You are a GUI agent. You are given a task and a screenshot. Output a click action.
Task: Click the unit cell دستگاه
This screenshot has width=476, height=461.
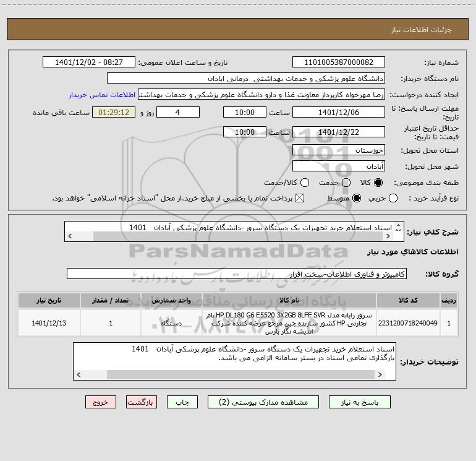[x=171, y=323]
